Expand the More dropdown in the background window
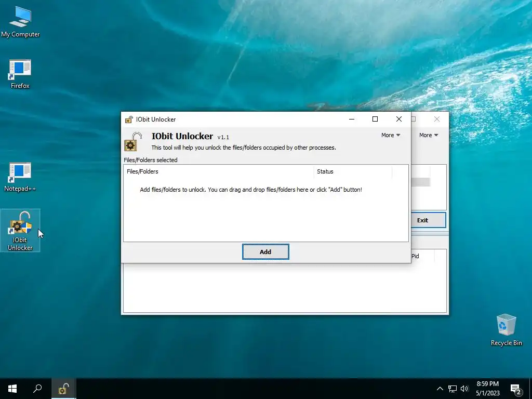The width and height of the screenshot is (532, 399). [x=429, y=135]
